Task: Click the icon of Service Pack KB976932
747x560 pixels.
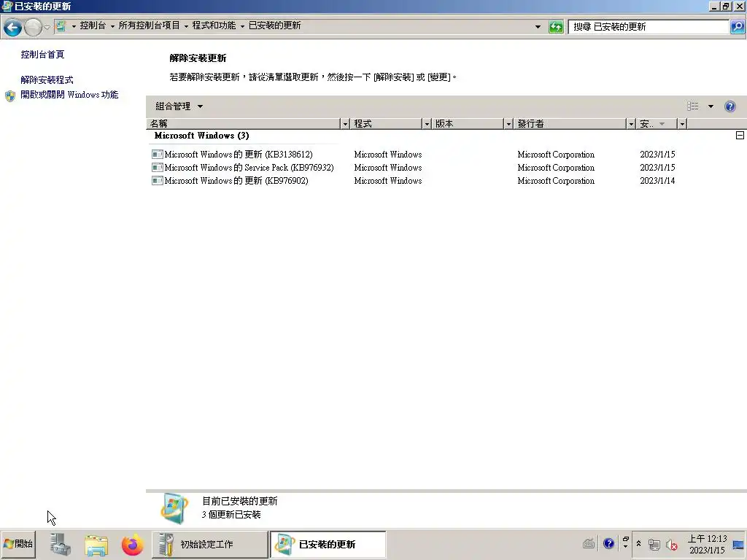Action: (x=158, y=168)
